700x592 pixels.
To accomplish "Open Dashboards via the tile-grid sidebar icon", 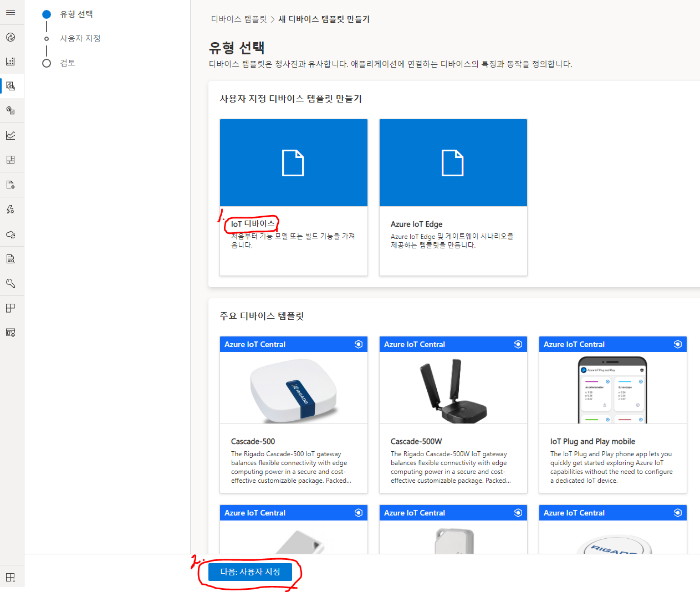I will [x=11, y=160].
